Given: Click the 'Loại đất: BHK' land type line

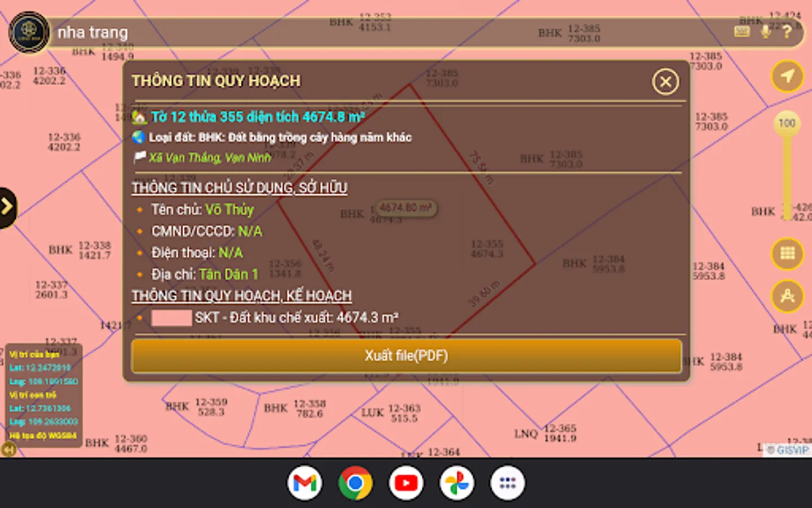Looking at the screenshot, I should click(x=280, y=137).
